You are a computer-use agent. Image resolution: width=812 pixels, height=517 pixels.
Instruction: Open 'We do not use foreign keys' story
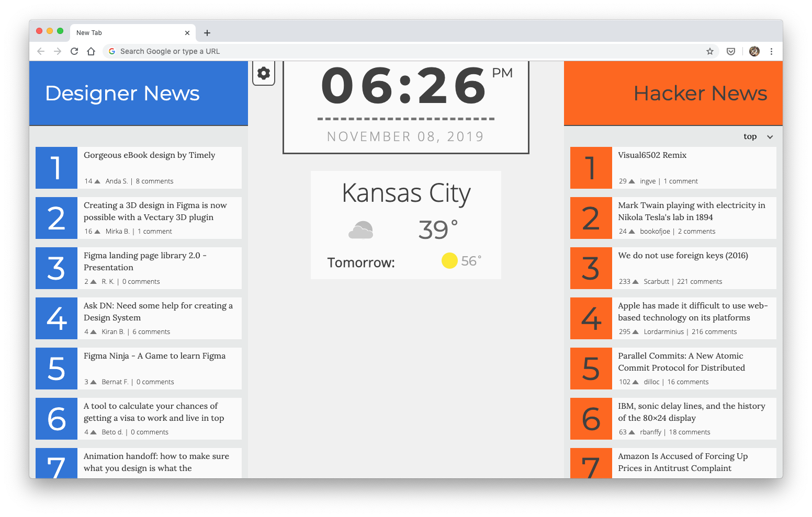coord(683,256)
